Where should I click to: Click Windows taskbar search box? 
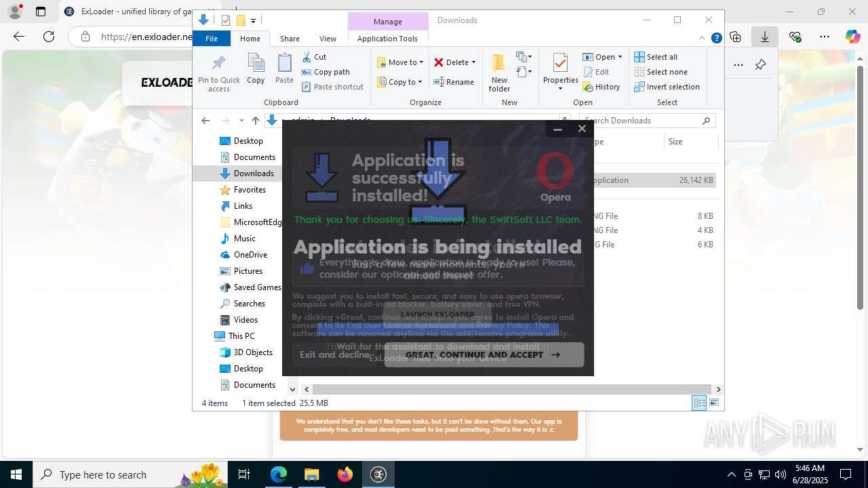pos(131,474)
